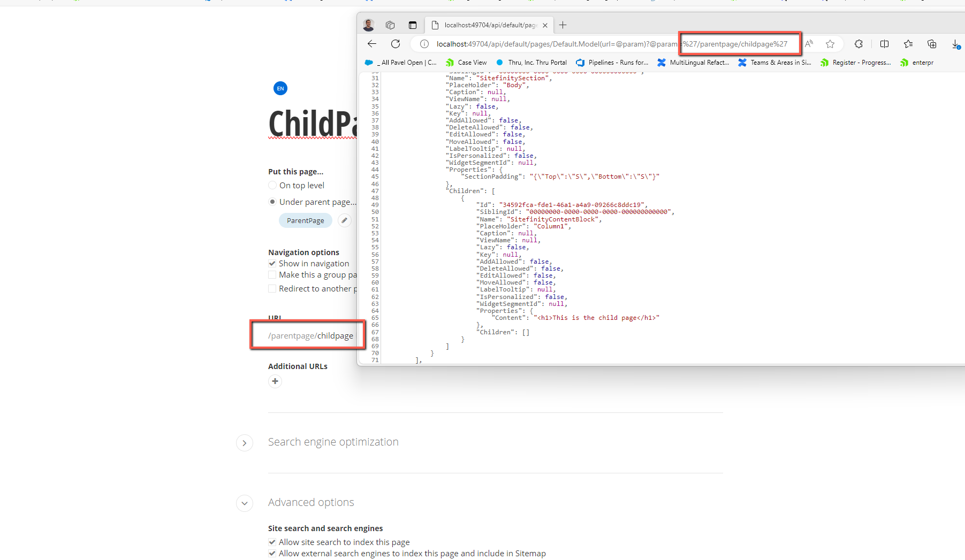Image resolution: width=965 pixels, height=560 pixels.
Task: Open the 'Case View' bookmark
Action: click(466, 63)
